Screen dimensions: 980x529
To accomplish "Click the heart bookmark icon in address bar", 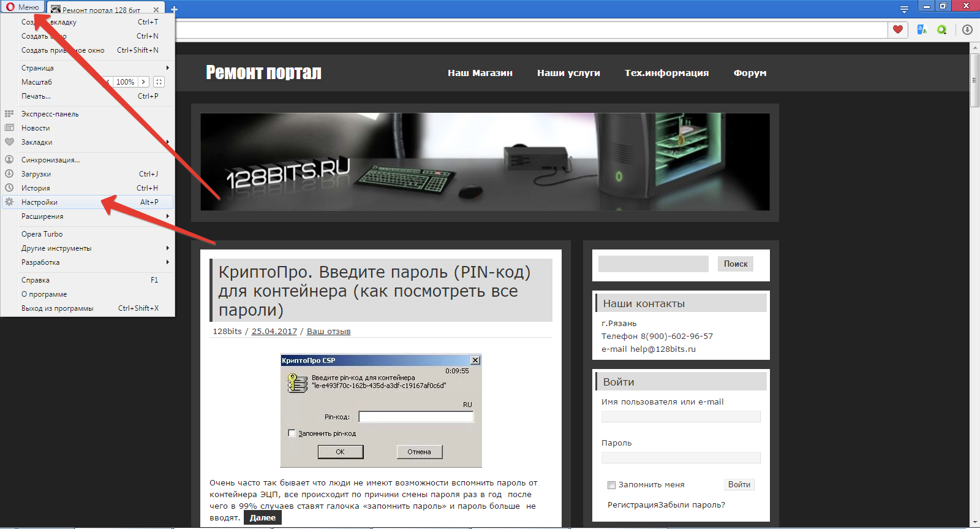I will click(x=898, y=29).
